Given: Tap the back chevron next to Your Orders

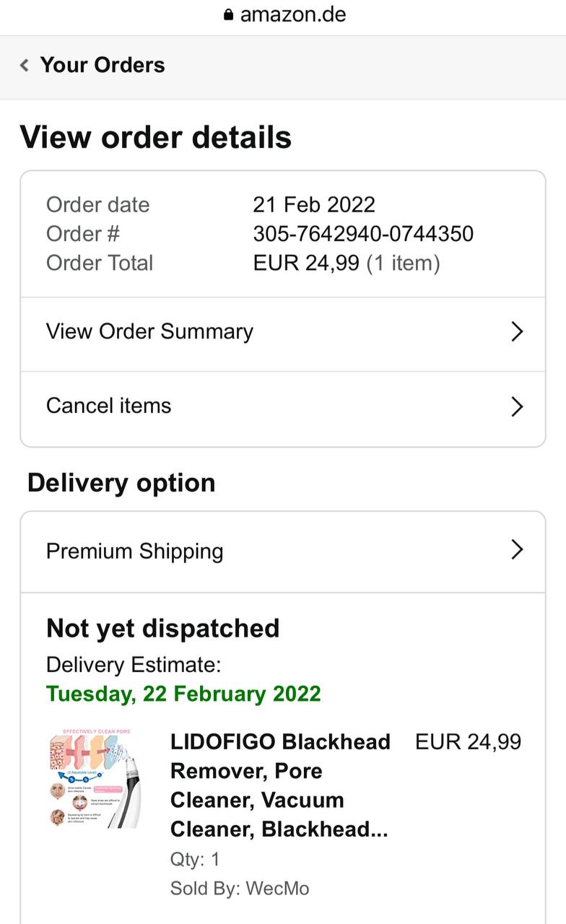Looking at the screenshot, I should 25,65.
